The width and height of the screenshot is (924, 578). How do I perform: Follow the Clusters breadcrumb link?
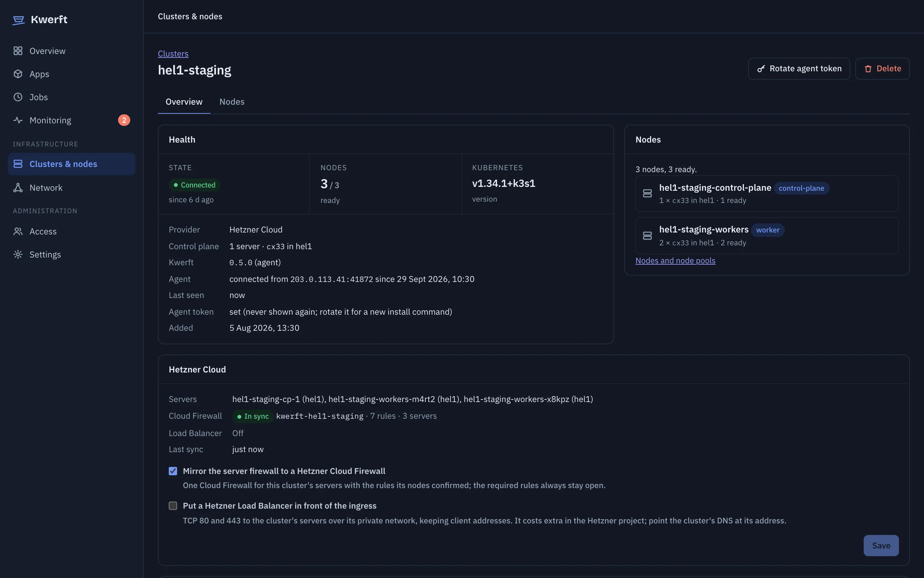[173, 54]
